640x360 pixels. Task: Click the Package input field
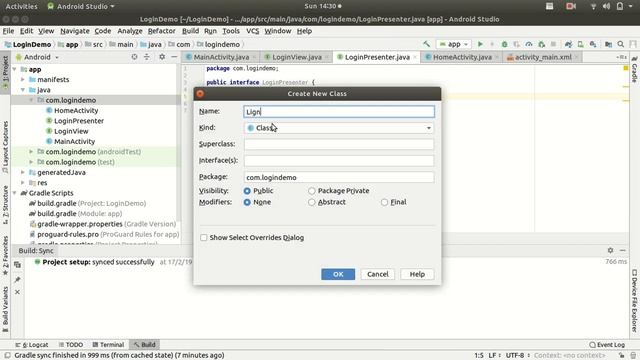(339, 177)
